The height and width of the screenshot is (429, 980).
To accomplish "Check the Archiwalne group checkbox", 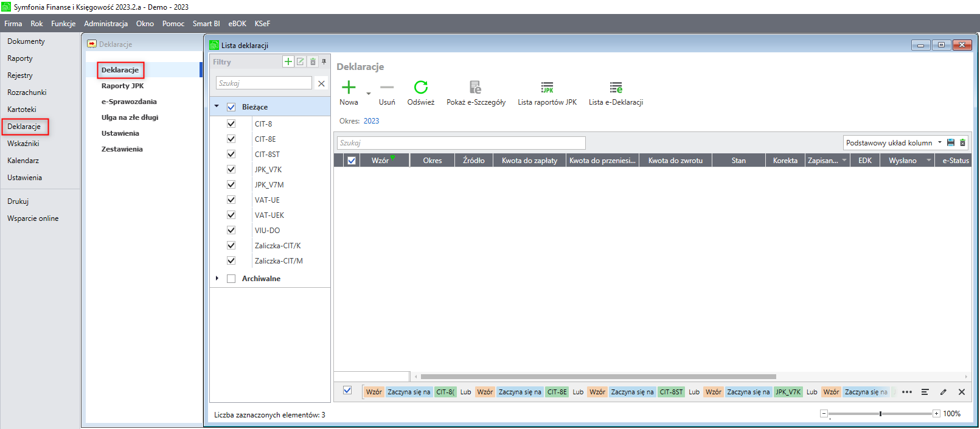I will 231,279.
